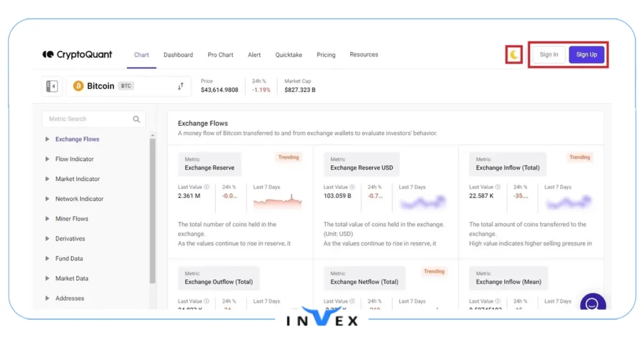Click info icon beside Exchange Reserve Last Value
The width and height of the screenshot is (644, 338).
point(206,187)
